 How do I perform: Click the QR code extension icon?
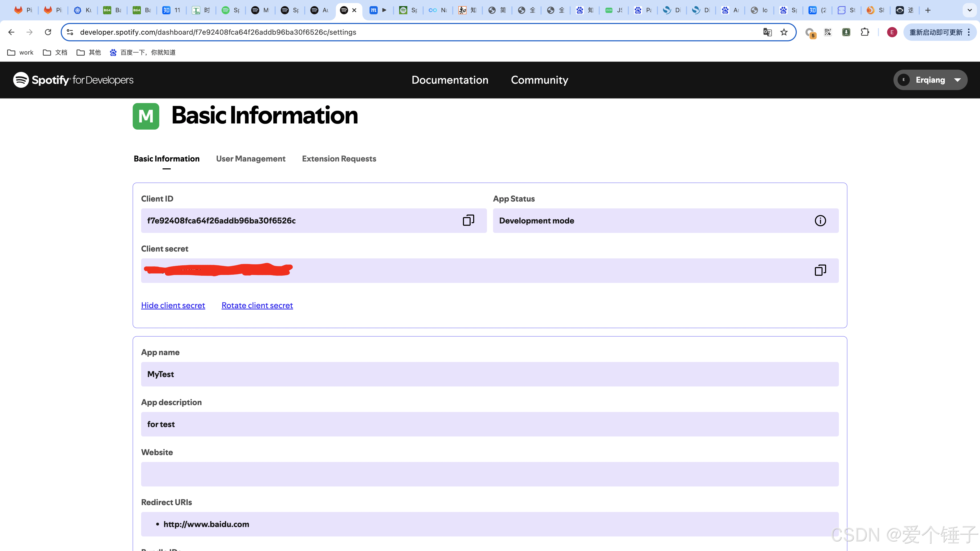[x=828, y=32]
